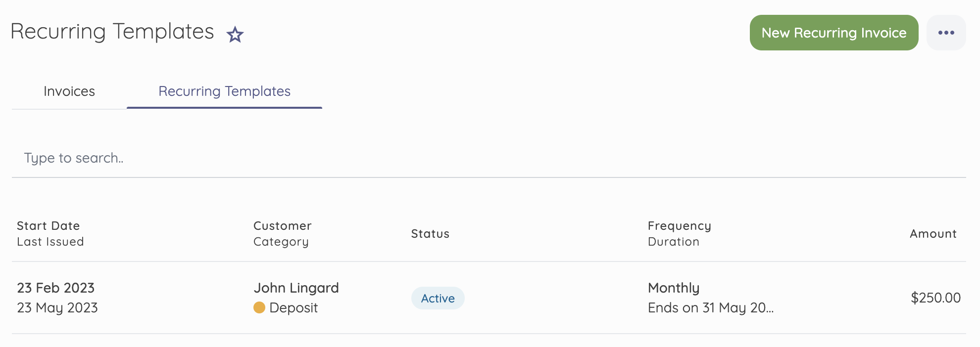Viewport: 980px width, 347px height.
Task: Favorite the page with the star icon
Action: 235,35
